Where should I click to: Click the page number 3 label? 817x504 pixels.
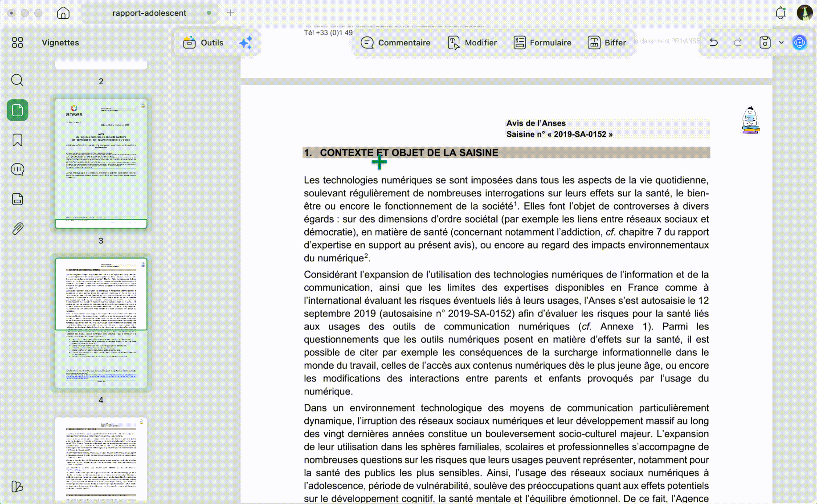coord(101,240)
